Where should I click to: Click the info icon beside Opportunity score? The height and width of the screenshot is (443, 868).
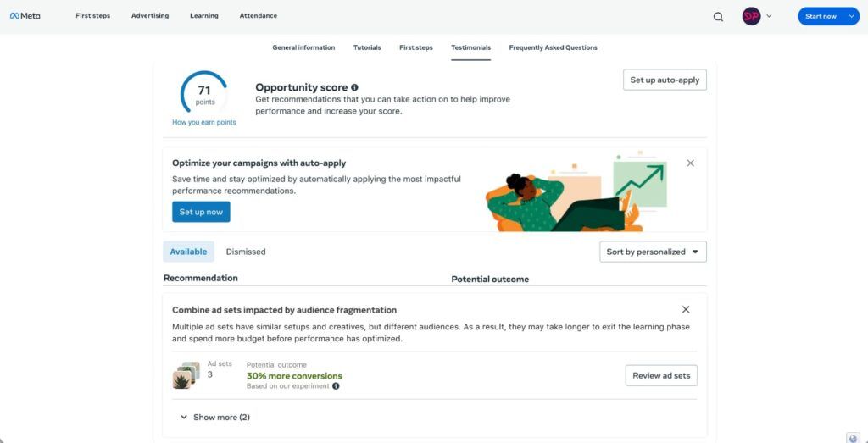point(354,87)
